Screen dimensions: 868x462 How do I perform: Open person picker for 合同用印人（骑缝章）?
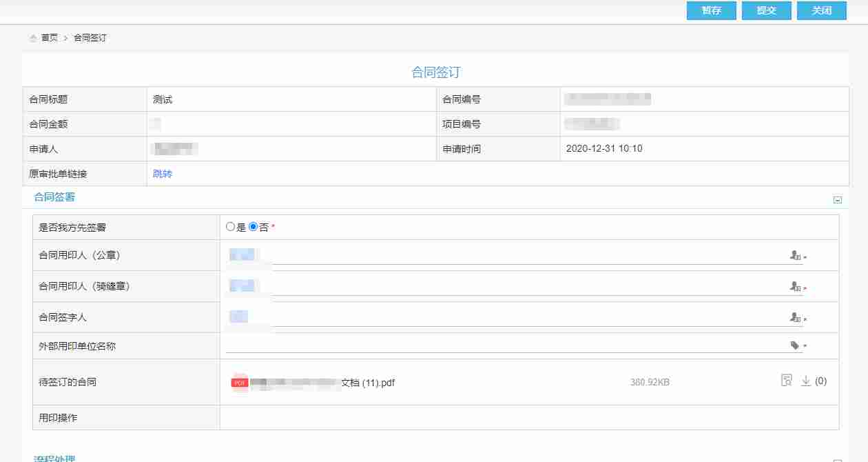coord(795,287)
